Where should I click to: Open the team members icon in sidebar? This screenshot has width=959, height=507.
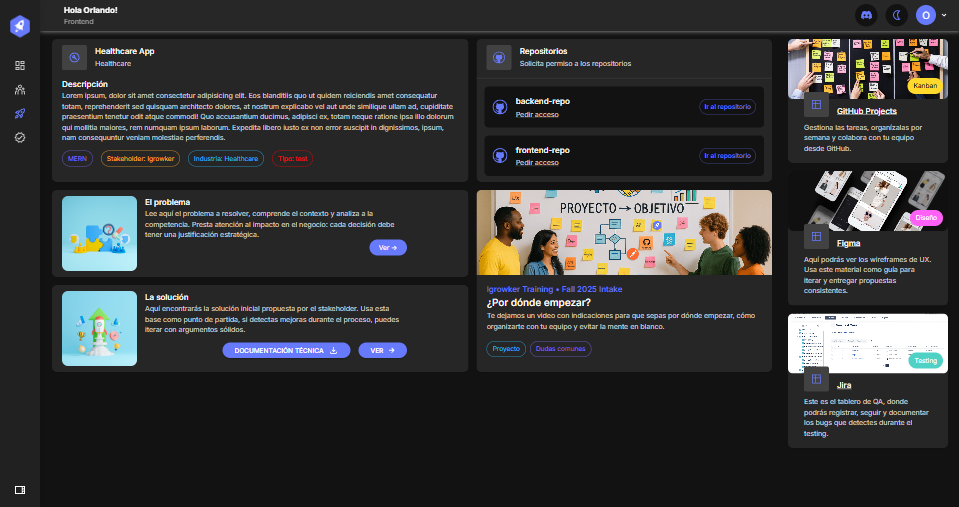tap(20, 89)
